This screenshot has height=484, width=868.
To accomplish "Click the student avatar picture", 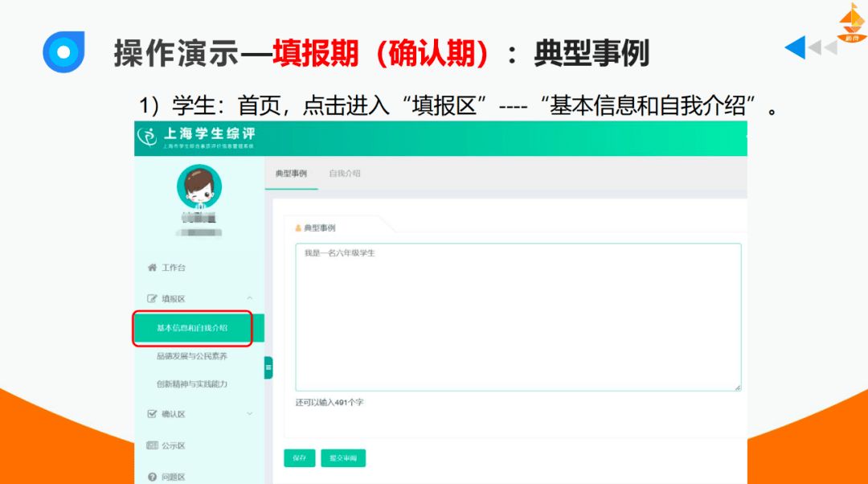I will pos(199,187).
